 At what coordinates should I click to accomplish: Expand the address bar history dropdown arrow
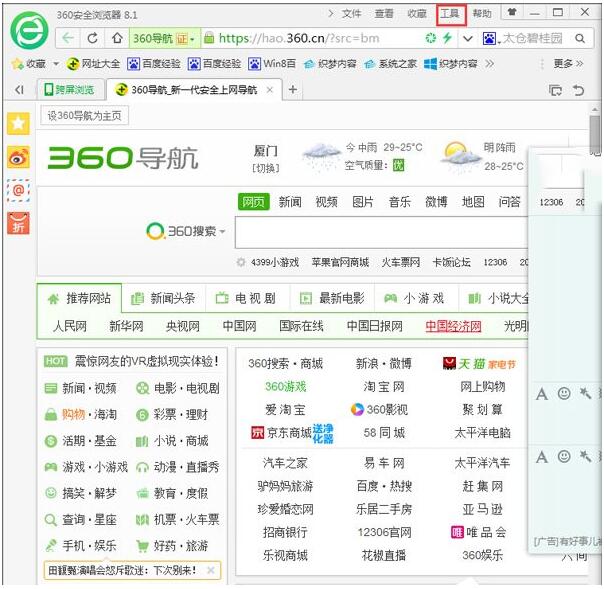coord(468,38)
